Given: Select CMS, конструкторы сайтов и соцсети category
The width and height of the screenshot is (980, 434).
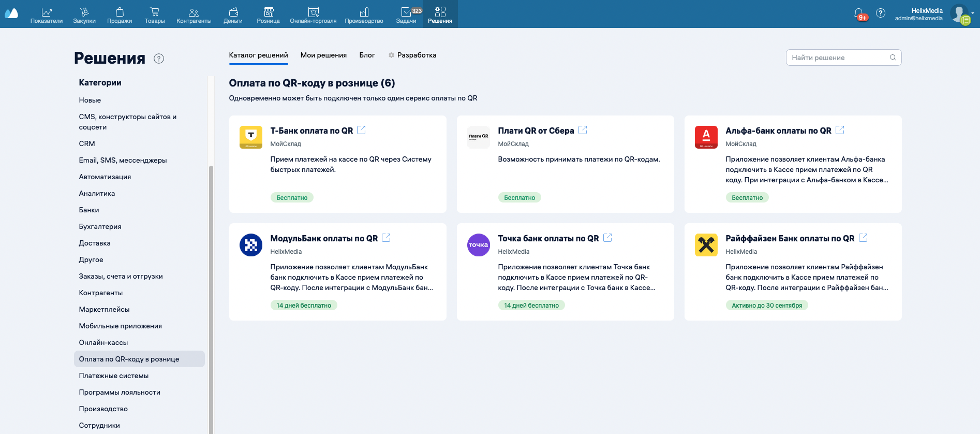Looking at the screenshot, I should pos(128,122).
